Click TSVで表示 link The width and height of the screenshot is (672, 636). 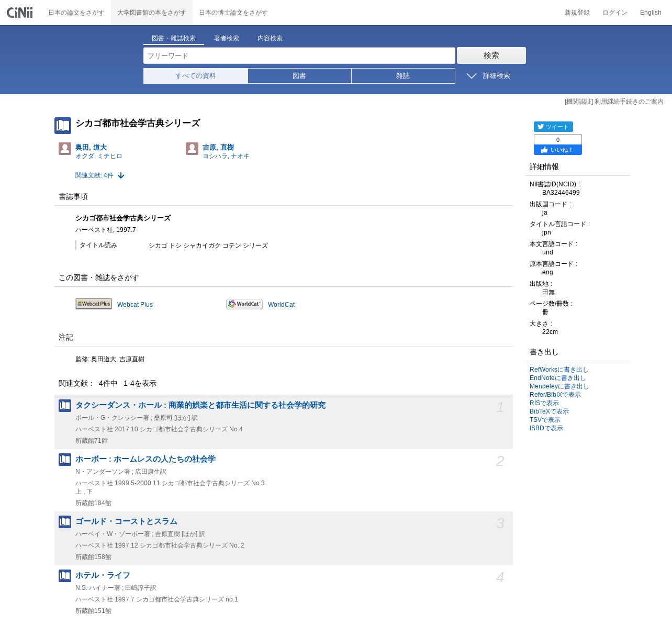pyautogui.click(x=545, y=420)
